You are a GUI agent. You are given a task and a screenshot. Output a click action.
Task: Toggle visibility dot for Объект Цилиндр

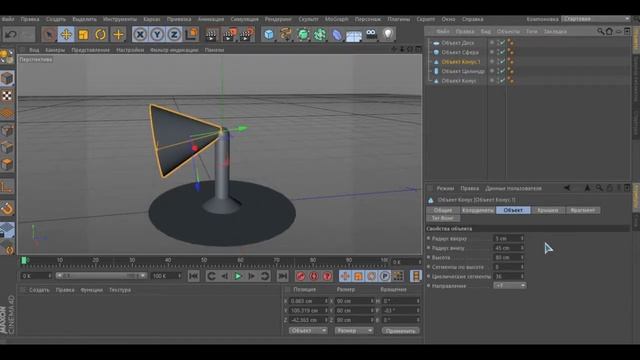tap(492, 71)
